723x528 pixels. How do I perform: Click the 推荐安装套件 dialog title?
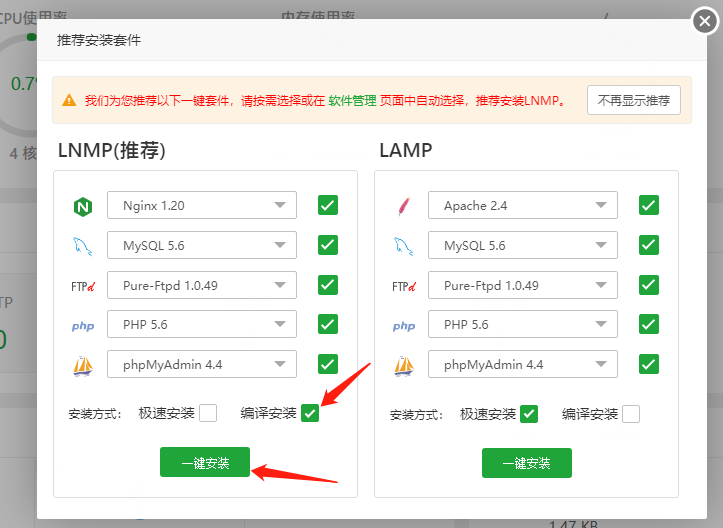click(x=99, y=41)
